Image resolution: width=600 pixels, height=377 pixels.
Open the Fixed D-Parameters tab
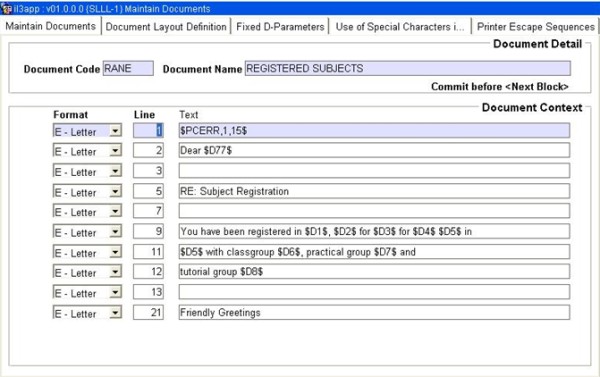pos(280,27)
